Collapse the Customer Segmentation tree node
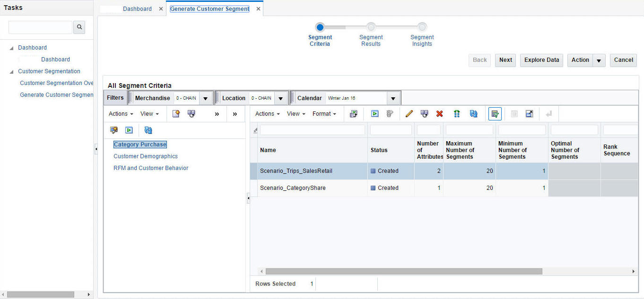 pos(11,72)
